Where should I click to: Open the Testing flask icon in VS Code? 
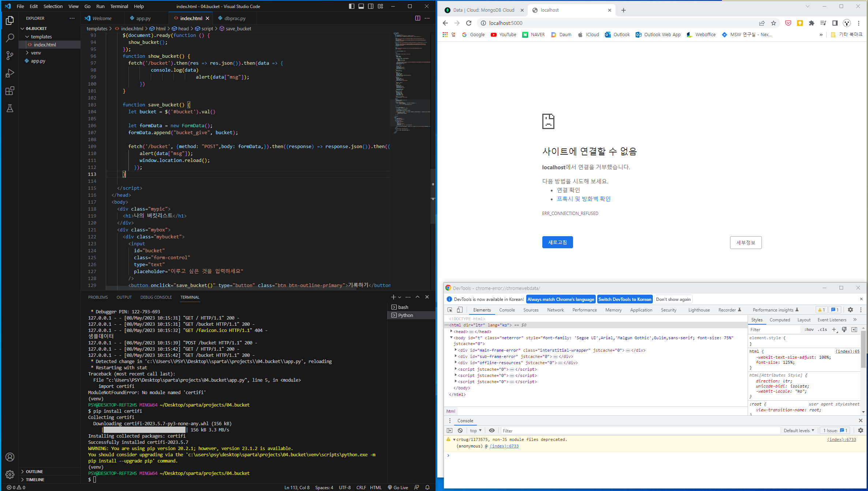[x=10, y=108]
